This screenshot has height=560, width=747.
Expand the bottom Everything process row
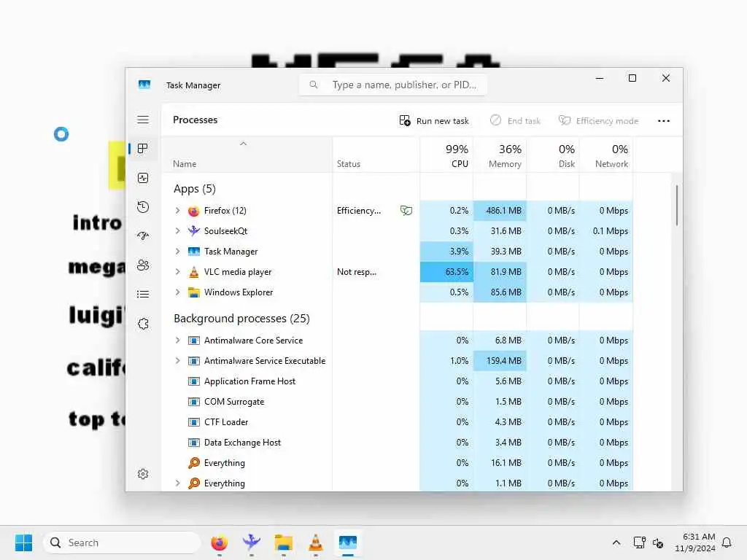[x=177, y=483]
